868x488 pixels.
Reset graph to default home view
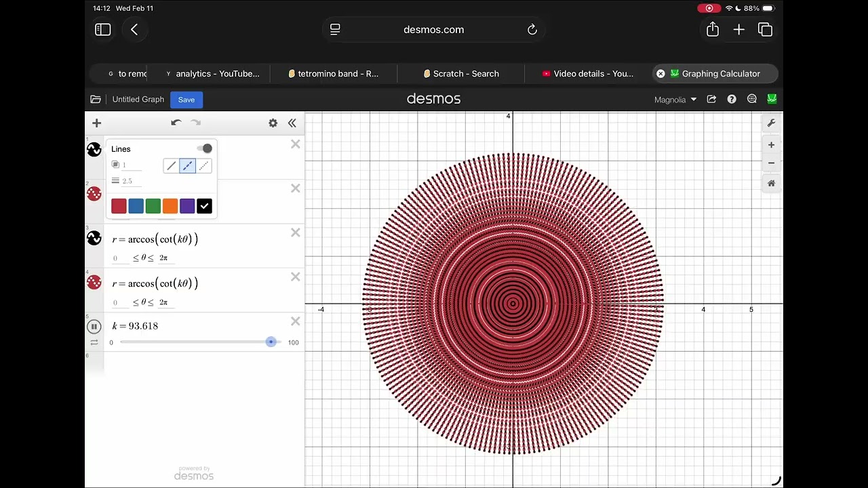click(771, 184)
